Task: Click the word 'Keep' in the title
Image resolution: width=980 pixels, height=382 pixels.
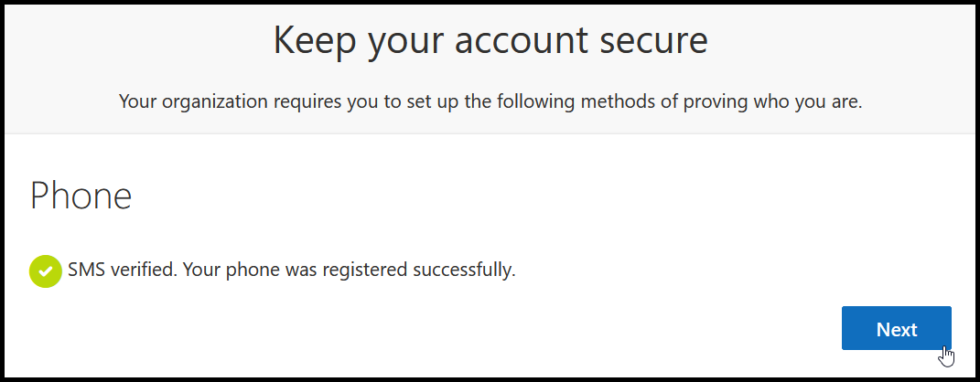Action: pos(315,42)
